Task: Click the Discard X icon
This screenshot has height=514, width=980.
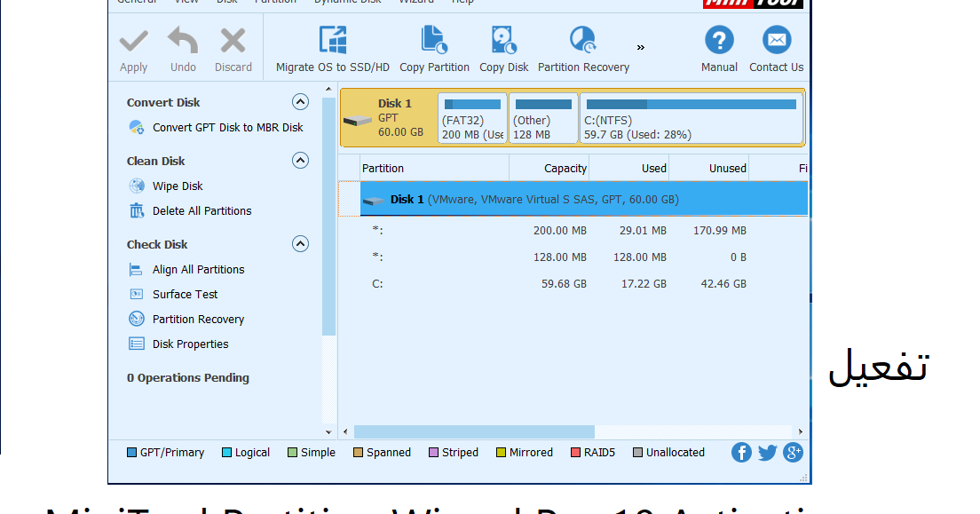Action: (233, 41)
